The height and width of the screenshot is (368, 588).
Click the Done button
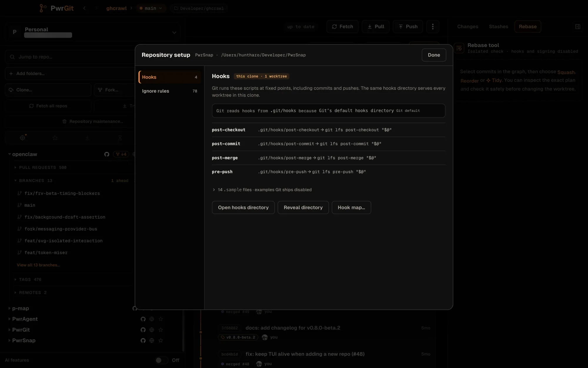434,55
